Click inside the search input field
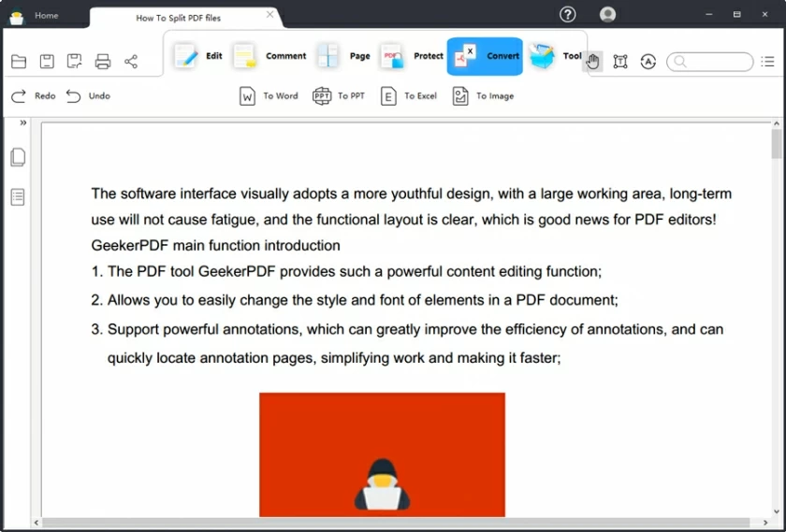Image resolution: width=786 pixels, height=532 pixels. pos(718,62)
